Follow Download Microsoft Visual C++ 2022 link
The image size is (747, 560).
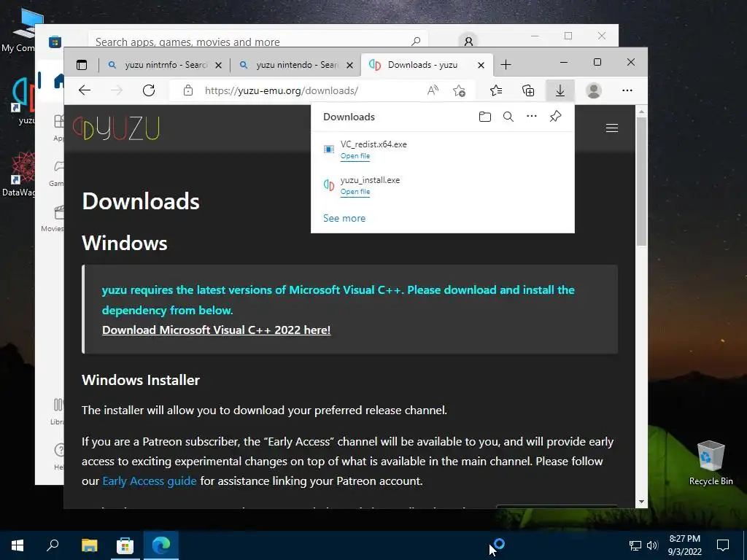pos(216,330)
